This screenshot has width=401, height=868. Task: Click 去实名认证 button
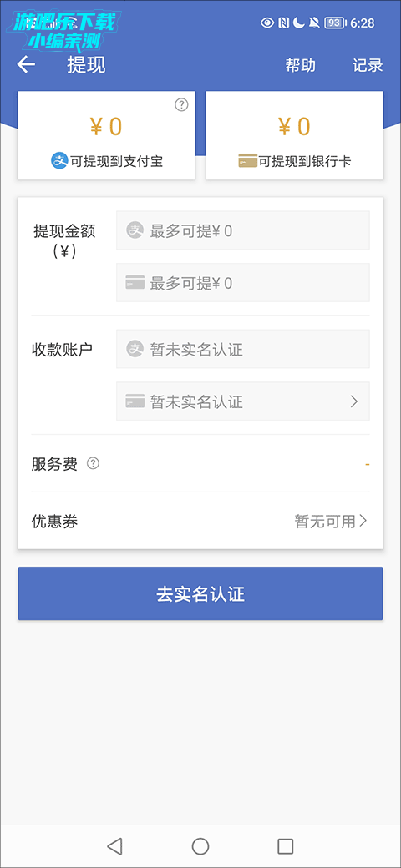200,593
